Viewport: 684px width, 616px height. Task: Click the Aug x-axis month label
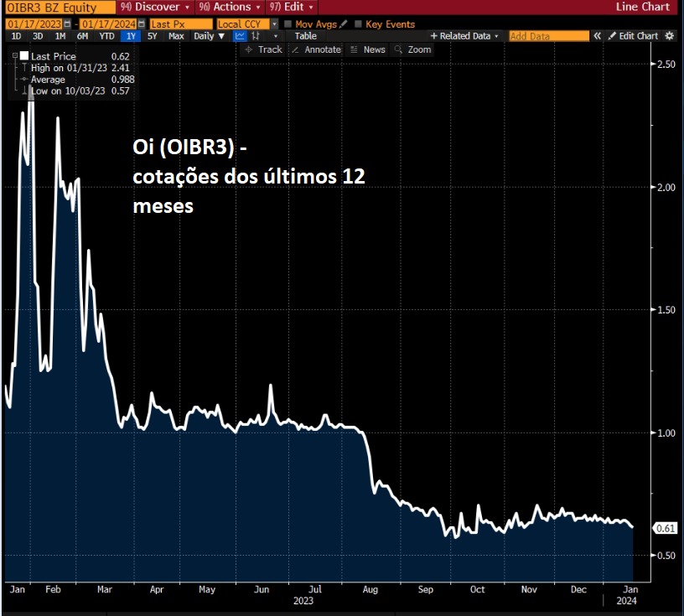370,589
